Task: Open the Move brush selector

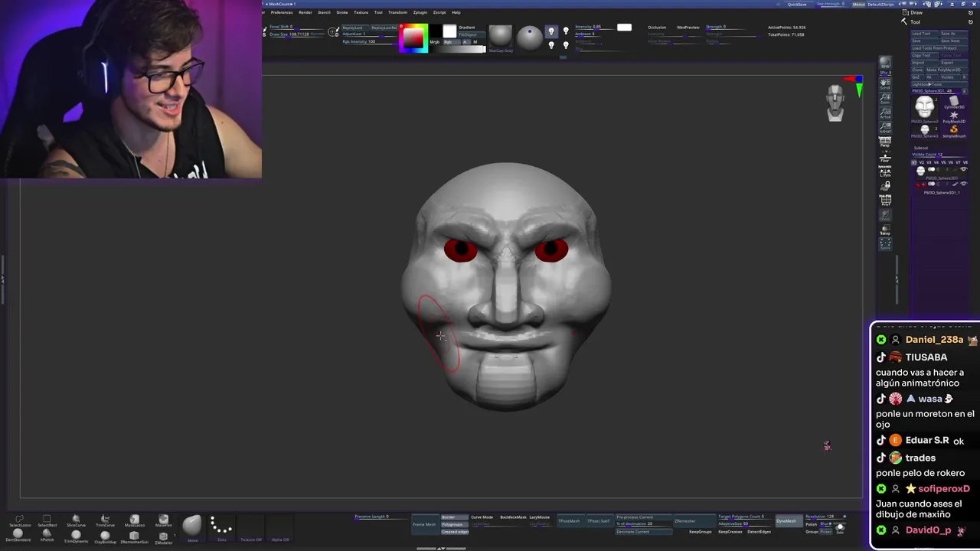Action: (x=192, y=527)
